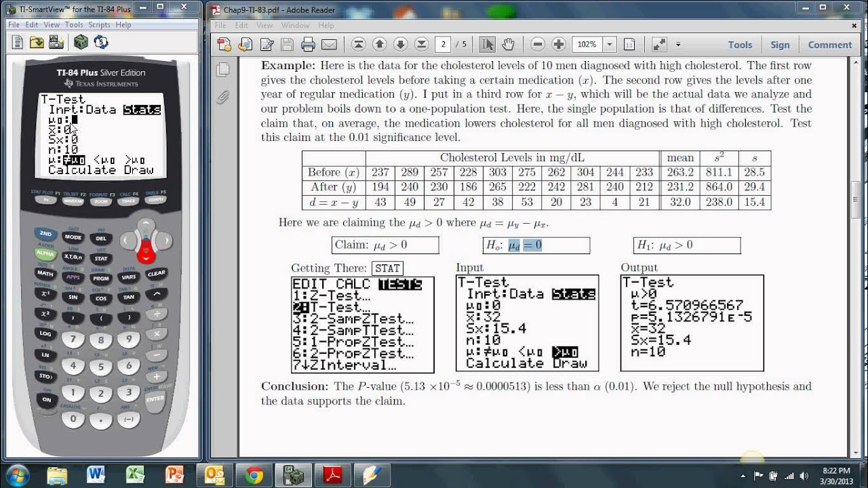
Task: Open the small toolbar options dropdown arrow
Action: (678, 45)
